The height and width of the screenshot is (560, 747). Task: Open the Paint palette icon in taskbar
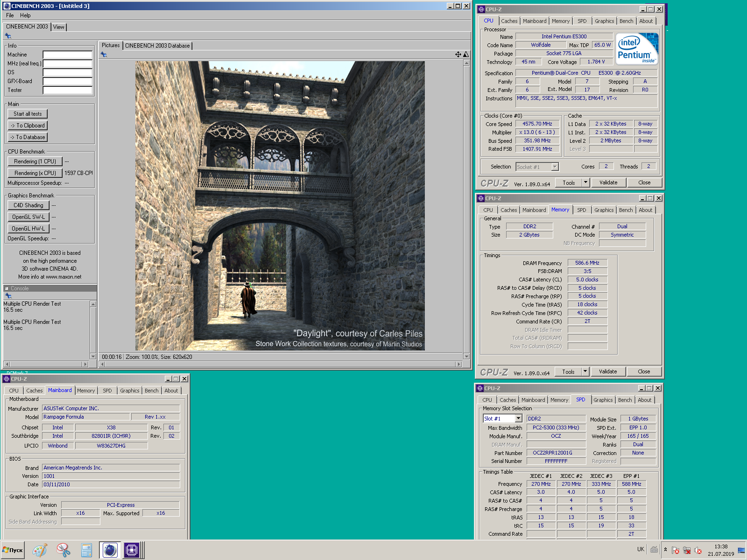(x=40, y=550)
